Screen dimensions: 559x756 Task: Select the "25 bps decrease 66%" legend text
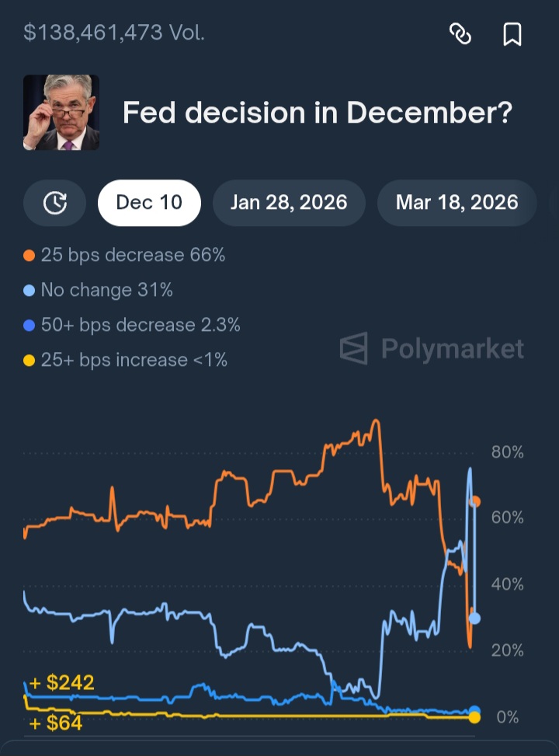pos(133,256)
